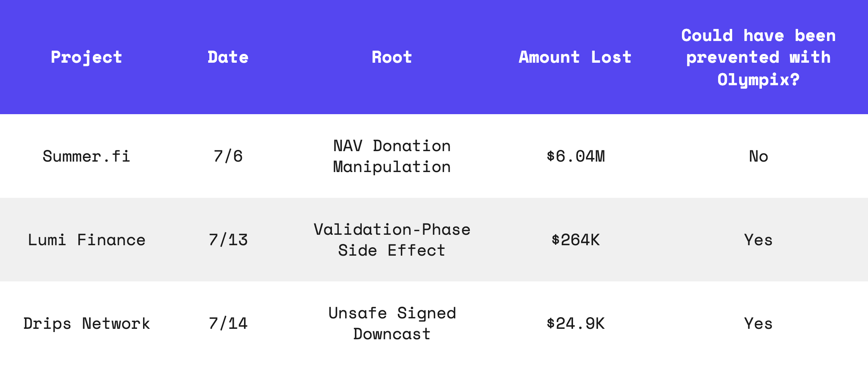The width and height of the screenshot is (868, 365).
Task: Select the Summer.fi project cell
Action: click(x=86, y=156)
